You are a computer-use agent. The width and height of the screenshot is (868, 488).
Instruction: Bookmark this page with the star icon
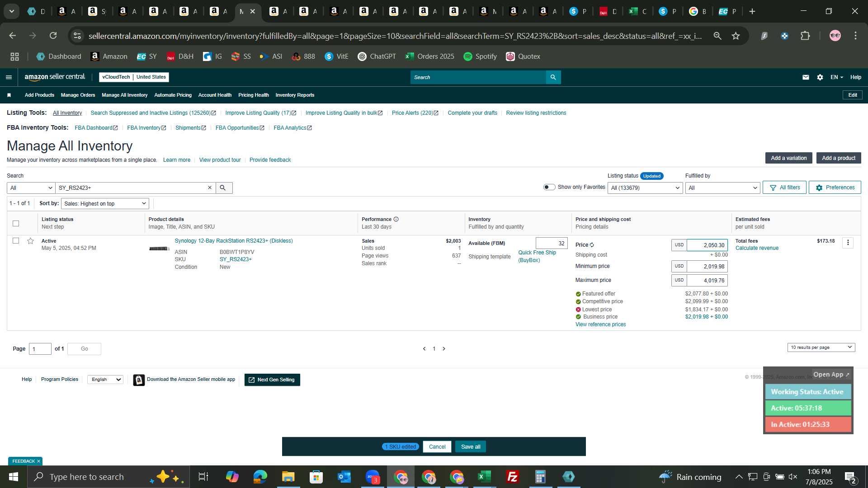point(736,36)
